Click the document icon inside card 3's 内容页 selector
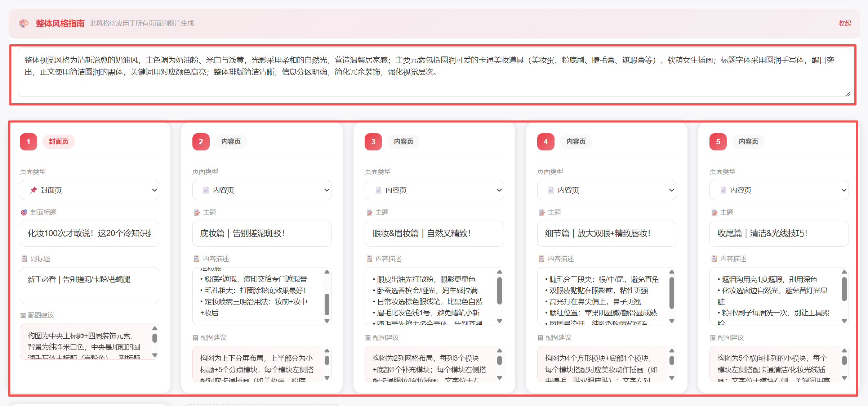The width and height of the screenshot is (868, 406). (378, 190)
